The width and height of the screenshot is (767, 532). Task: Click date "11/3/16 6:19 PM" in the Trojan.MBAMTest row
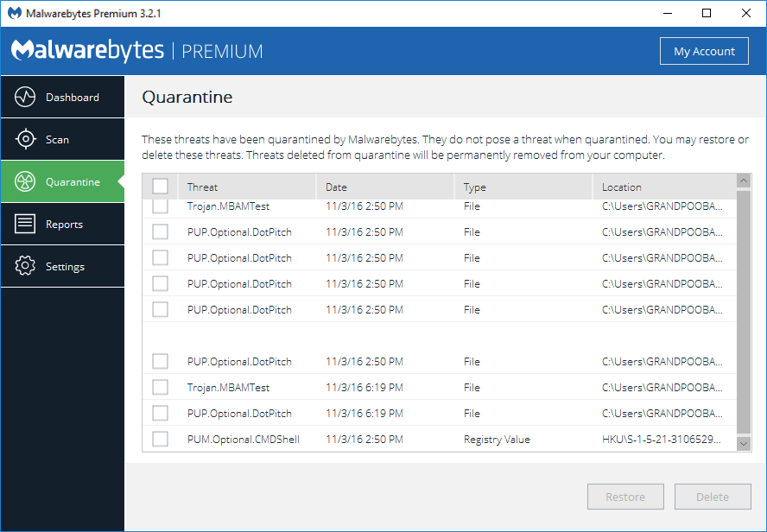(364, 387)
